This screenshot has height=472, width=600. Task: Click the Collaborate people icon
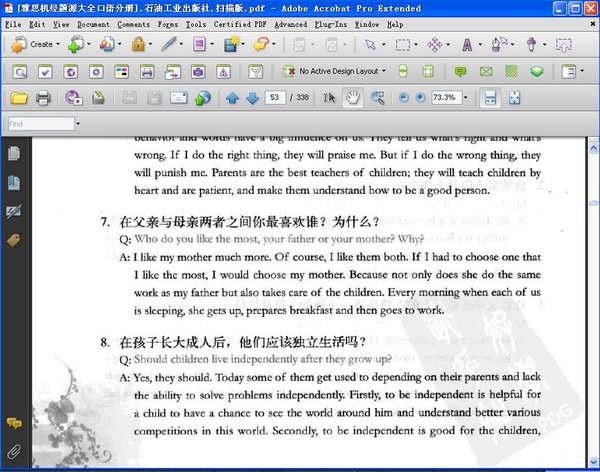107,44
